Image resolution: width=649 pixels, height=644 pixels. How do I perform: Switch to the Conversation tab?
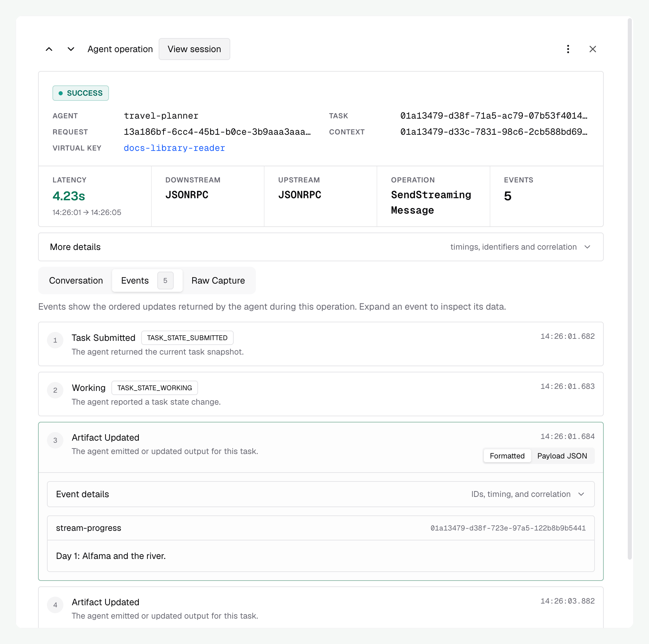(76, 281)
